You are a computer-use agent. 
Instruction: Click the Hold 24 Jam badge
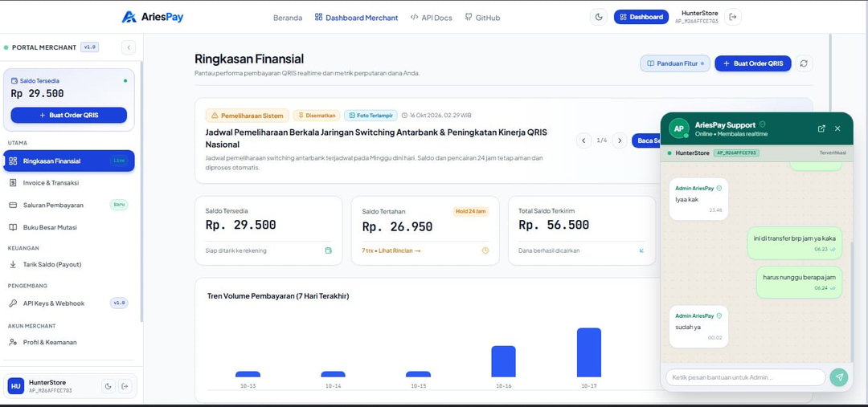click(x=470, y=211)
